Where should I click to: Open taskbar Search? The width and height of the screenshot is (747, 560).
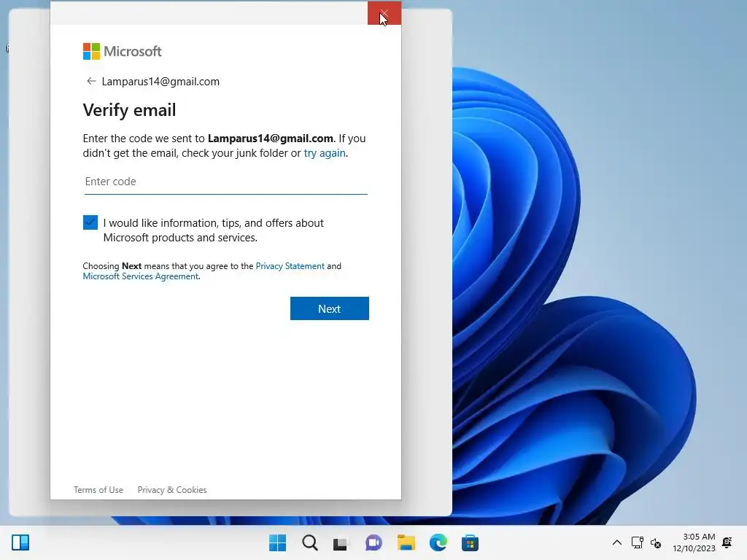[309, 542]
